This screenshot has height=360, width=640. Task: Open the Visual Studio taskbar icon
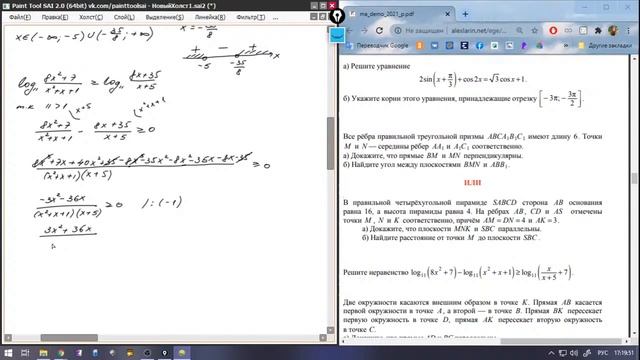click(x=78, y=353)
